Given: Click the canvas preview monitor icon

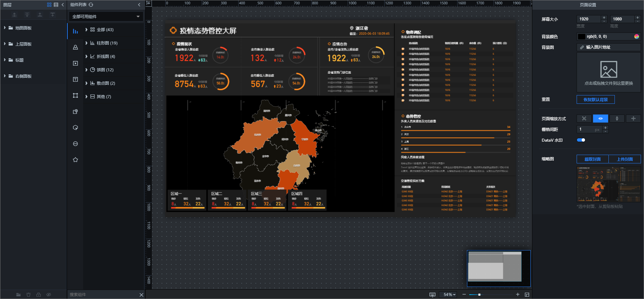Looking at the screenshot, I should click(x=432, y=295).
